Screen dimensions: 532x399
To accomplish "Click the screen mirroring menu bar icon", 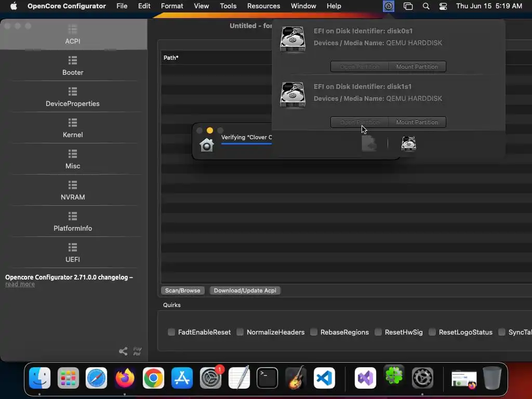I will [x=408, y=6].
